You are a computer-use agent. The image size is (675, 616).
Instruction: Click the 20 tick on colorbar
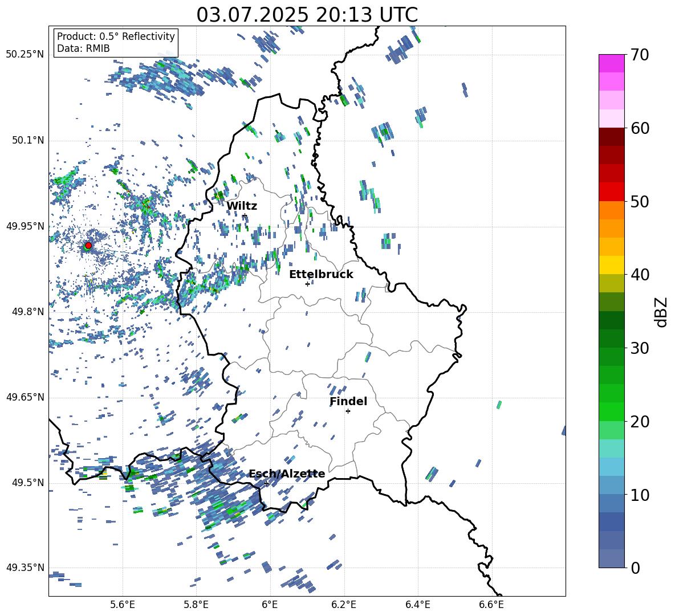pos(640,421)
